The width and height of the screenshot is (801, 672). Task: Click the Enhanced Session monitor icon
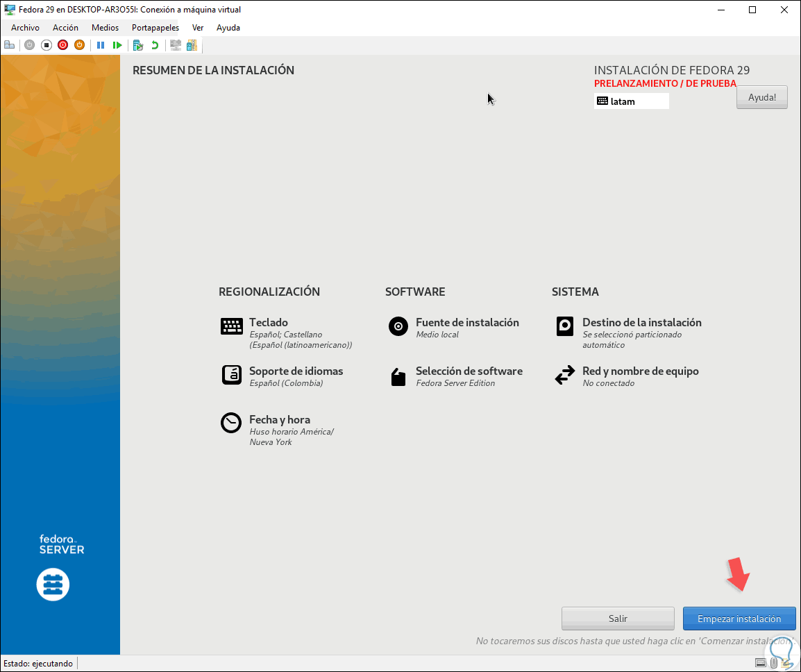[x=176, y=46]
